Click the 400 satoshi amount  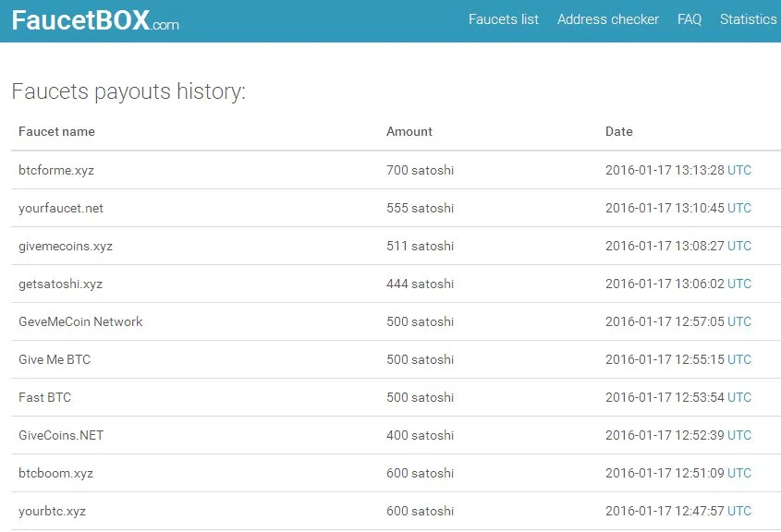(x=420, y=435)
